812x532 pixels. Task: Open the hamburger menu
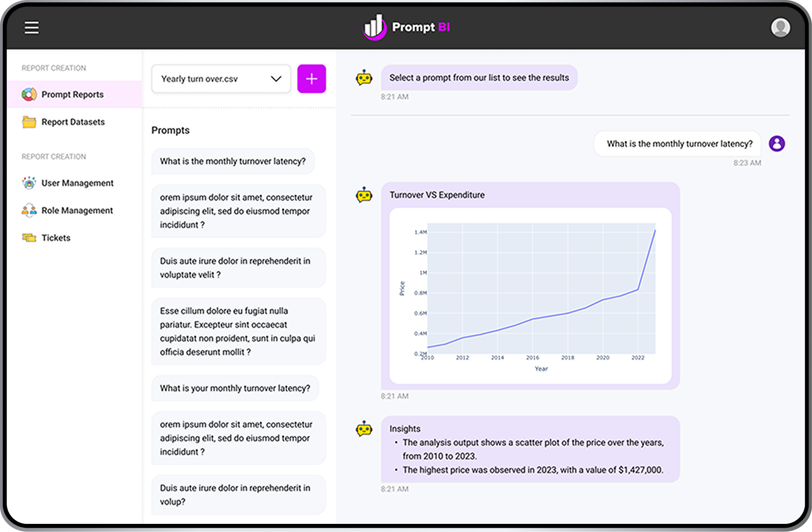coord(32,28)
